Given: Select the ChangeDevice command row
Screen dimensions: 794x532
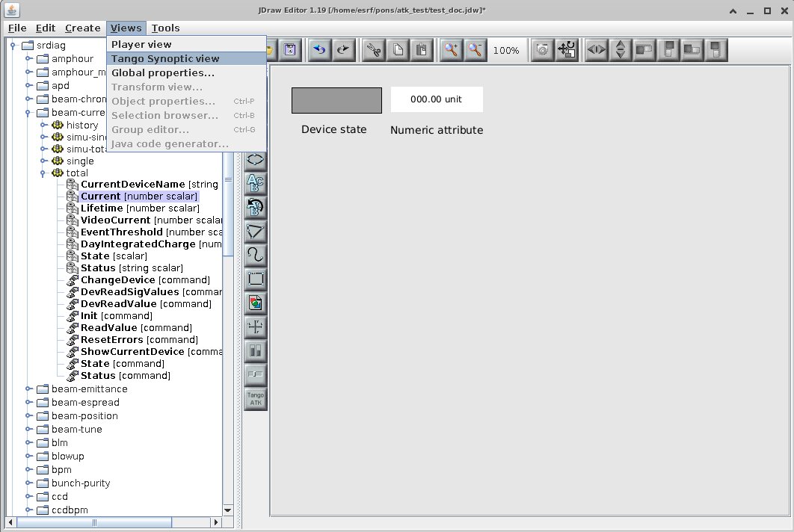Looking at the screenshot, I should 145,280.
